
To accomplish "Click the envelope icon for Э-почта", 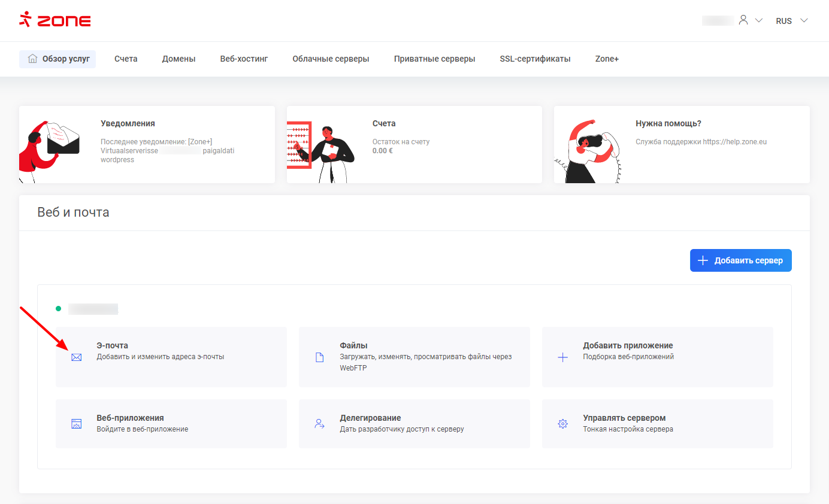I will point(76,357).
